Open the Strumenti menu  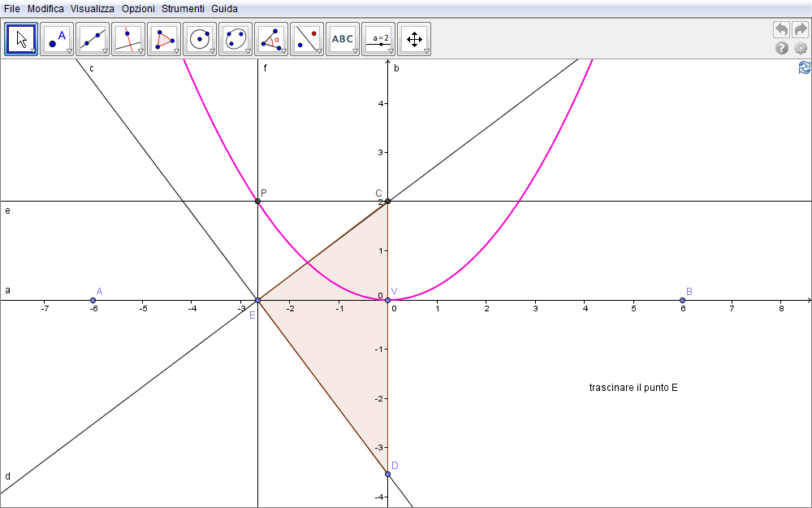183,8
